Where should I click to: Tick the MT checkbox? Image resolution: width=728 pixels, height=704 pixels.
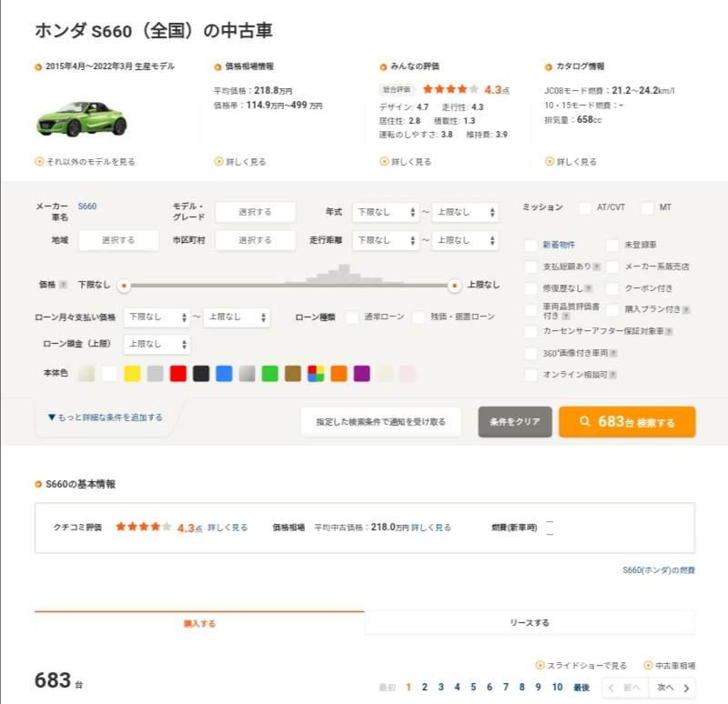[647, 207]
